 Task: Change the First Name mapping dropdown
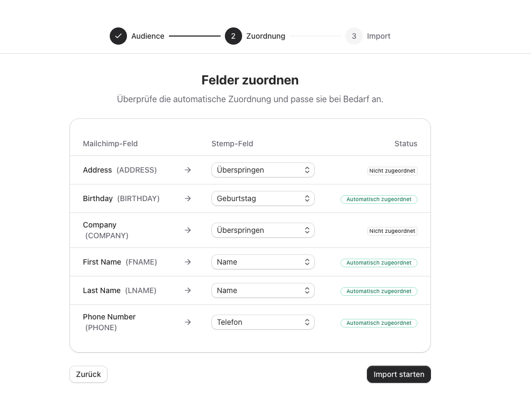(x=263, y=262)
